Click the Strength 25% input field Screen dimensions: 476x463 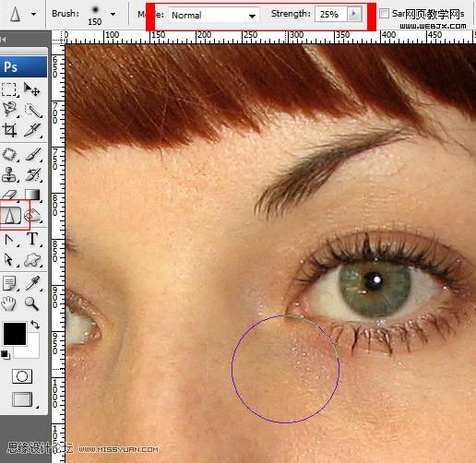click(331, 14)
